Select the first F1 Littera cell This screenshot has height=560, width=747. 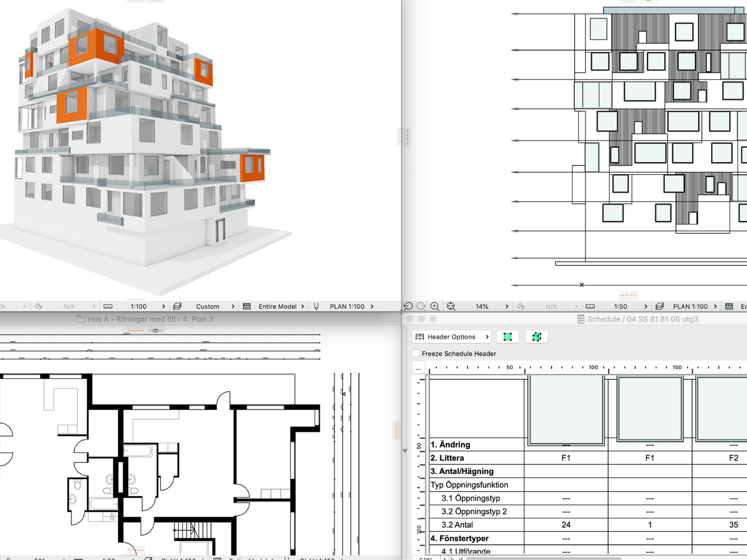(x=566, y=458)
